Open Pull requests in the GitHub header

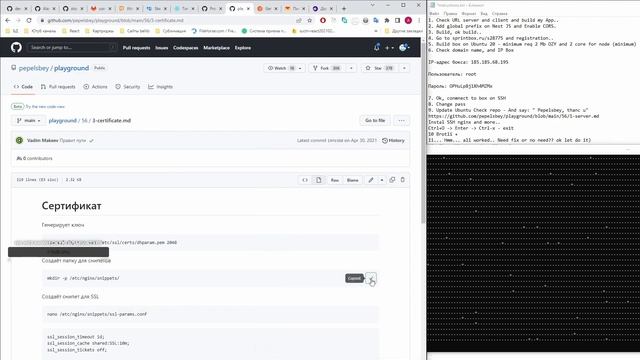coord(136,48)
